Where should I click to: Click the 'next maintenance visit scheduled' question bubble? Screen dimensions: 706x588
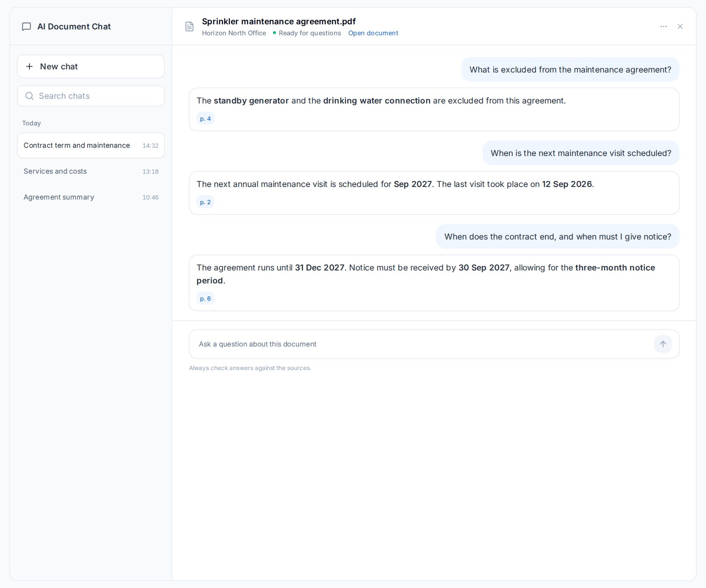[581, 153]
